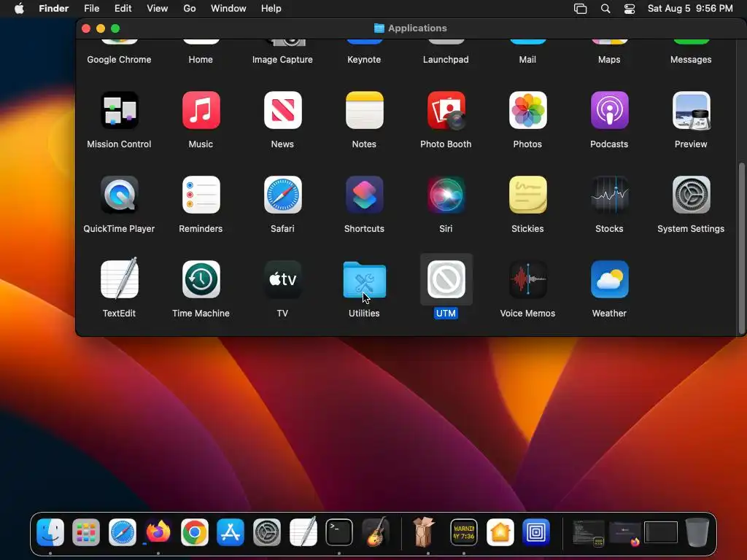
Task: Click the Maps label text
Action: coord(609,60)
